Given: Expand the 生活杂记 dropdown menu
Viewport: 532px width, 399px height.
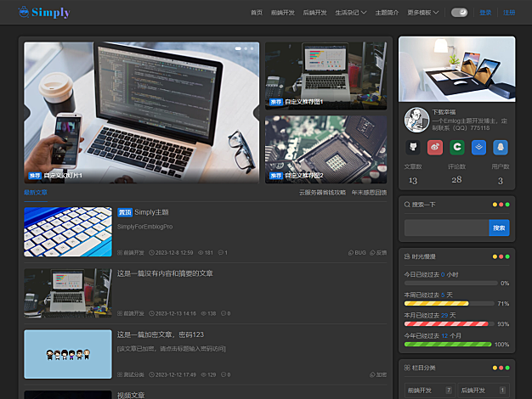Looking at the screenshot, I should 350,13.
